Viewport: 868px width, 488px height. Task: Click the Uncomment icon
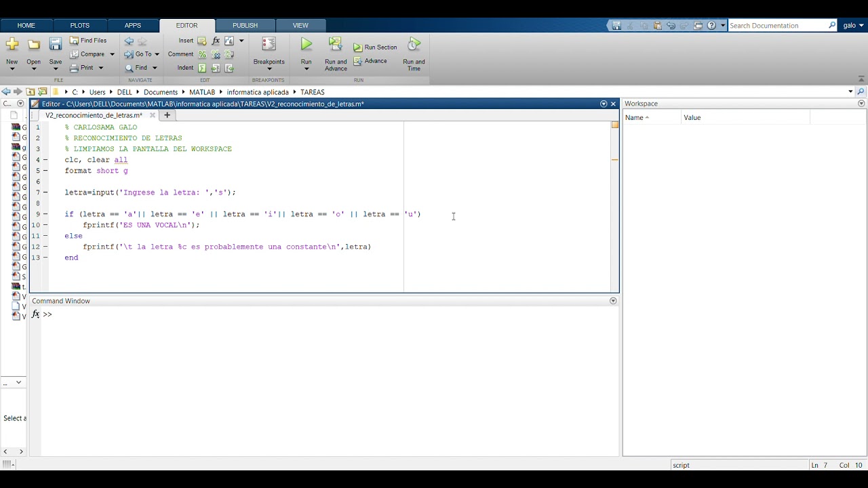216,54
